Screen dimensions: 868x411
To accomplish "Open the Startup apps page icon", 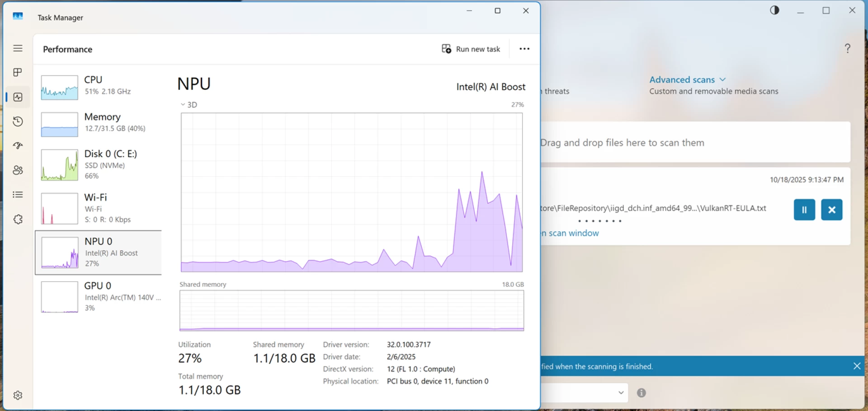I will [x=18, y=146].
